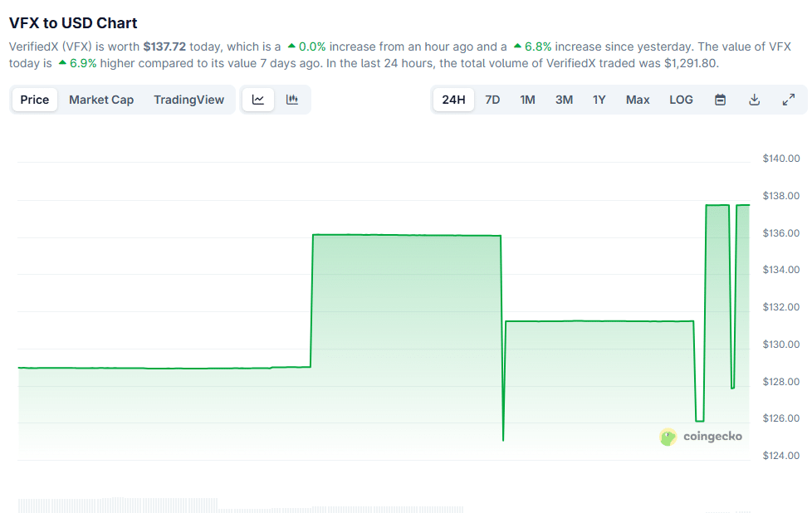Screen dimensions: 812x513
Task: Open the calendar date range picker
Action: [x=719, y=99]
